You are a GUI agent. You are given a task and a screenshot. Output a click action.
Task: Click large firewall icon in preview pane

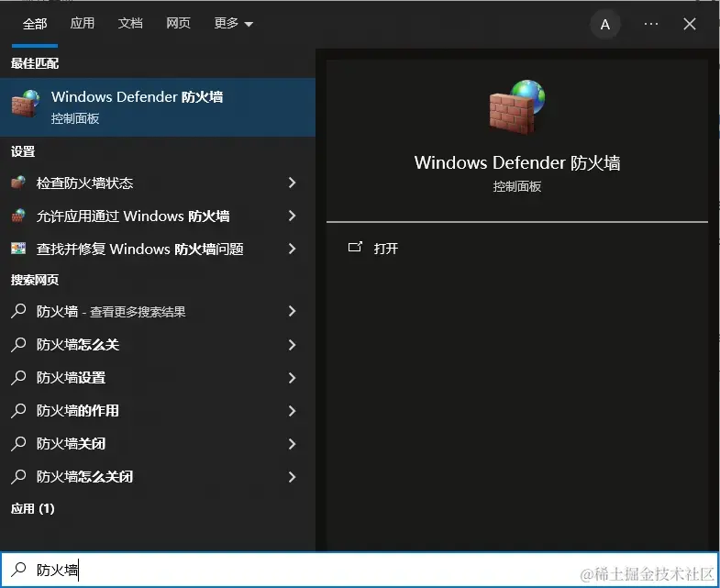(x=517, y=107)
